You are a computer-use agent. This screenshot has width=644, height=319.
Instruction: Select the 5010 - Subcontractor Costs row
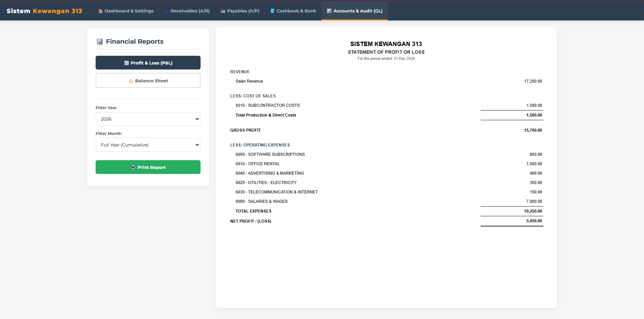268,105
